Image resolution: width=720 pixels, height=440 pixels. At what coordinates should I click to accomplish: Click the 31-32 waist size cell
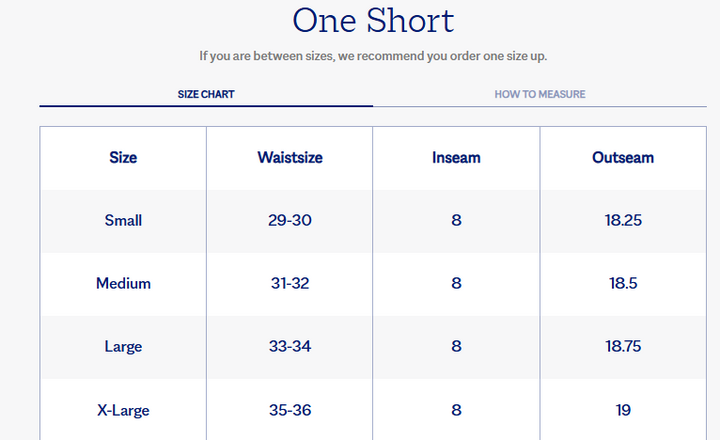290,283
